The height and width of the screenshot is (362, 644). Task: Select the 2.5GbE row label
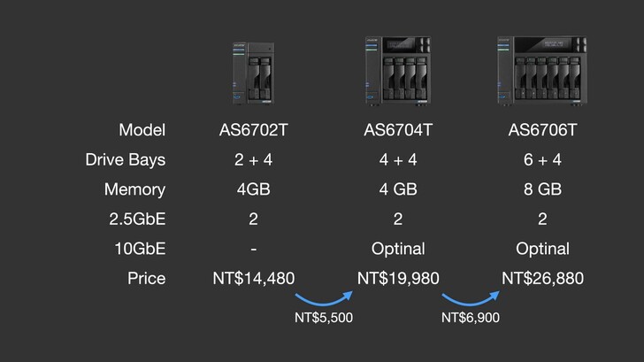pyautogui.click(x=134, y=220)
